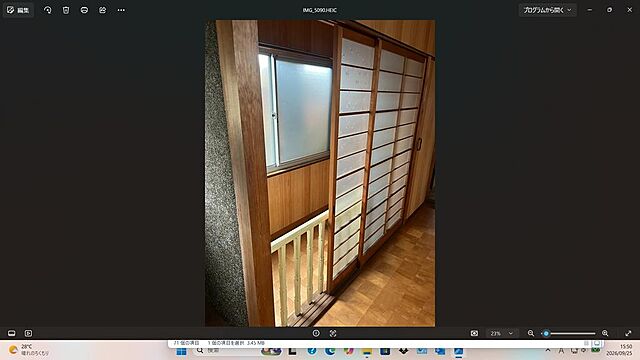Screen dimensions: 640x360
Task: Print the photo using the printer icon
Action: click(84, 10)
